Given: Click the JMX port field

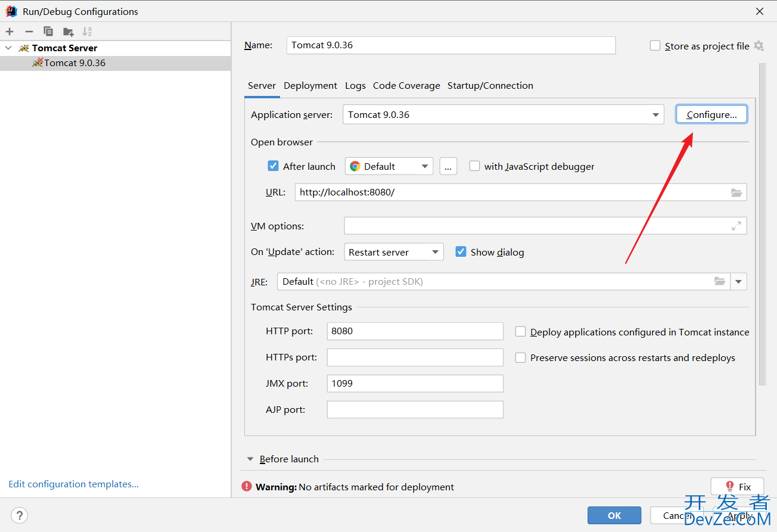Looking at the screenshot, I should 415,384.
